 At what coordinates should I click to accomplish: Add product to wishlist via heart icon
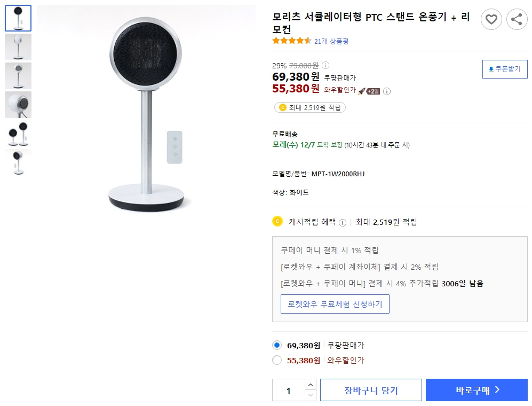point(491,19)
